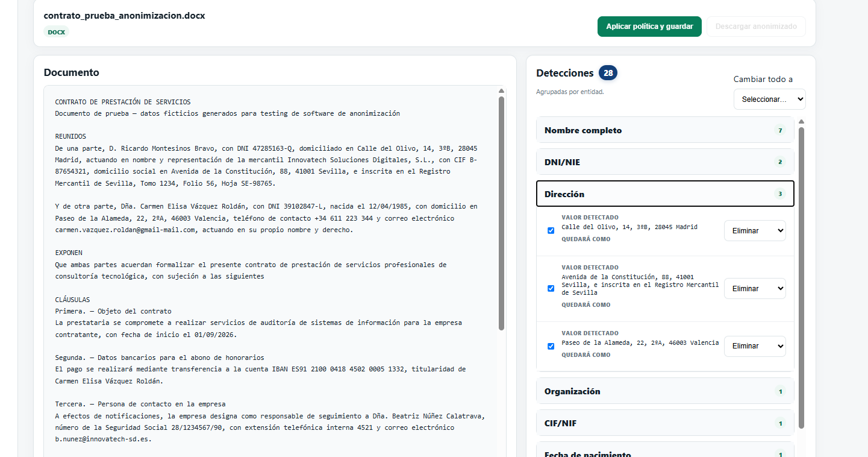Click the file name contrato_prueba_anonimizacion.docx
Screen dimensions: 868x457
[125, 16]
